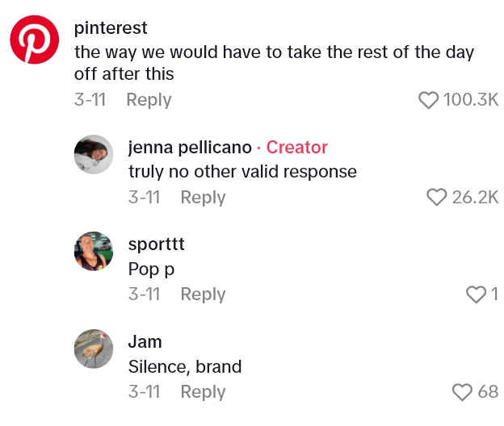Click the 26.2K like count
The width and height of the screenshot is (504, 426).
point(475,197)
